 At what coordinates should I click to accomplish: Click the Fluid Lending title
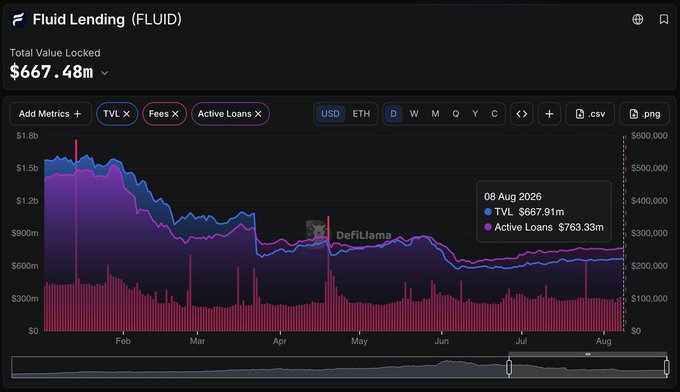click(x=78, y=19)
